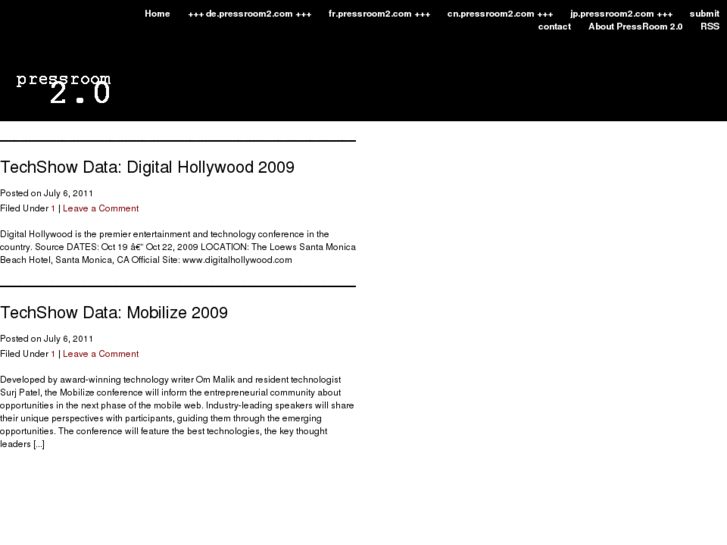727x545 pixels.
Task: Click the Digital Hollywood excerpt mentioning www.digitalhollywood.com
Action: coord(178,247)
